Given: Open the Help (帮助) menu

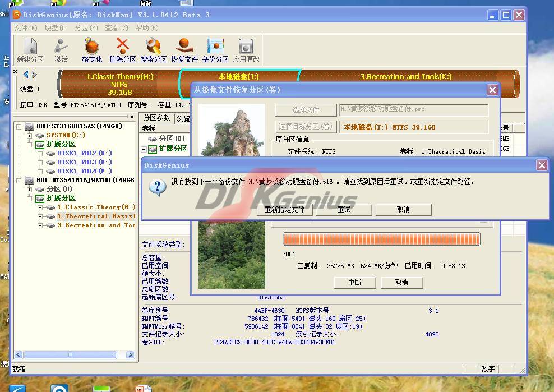Looking at the screenshot, I should coord(146,28).
